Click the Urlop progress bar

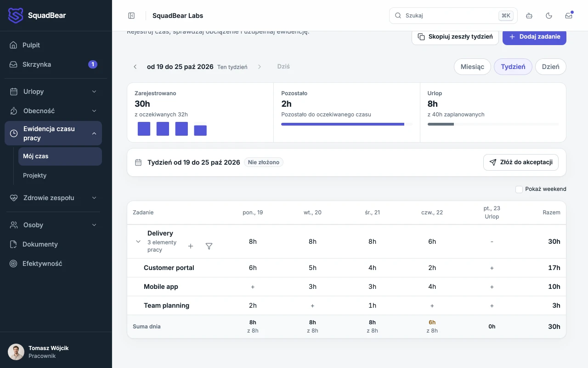pos(493,124)
